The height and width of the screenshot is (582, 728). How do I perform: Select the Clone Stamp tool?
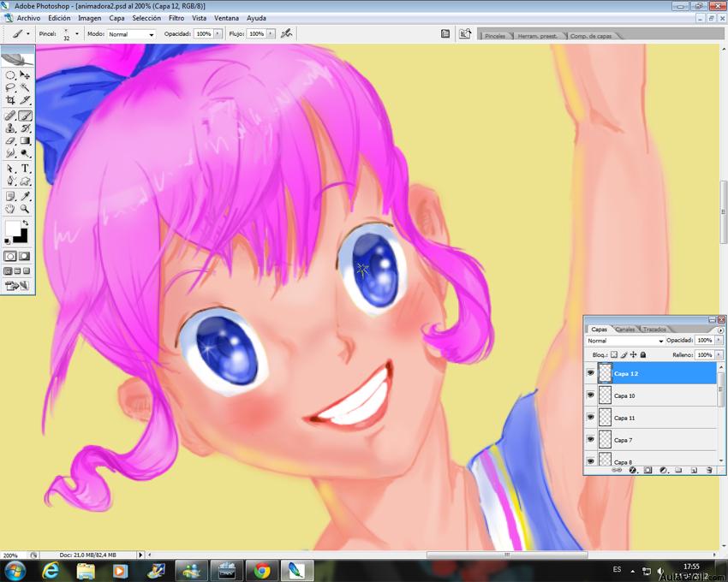click(x=10, y=128)
